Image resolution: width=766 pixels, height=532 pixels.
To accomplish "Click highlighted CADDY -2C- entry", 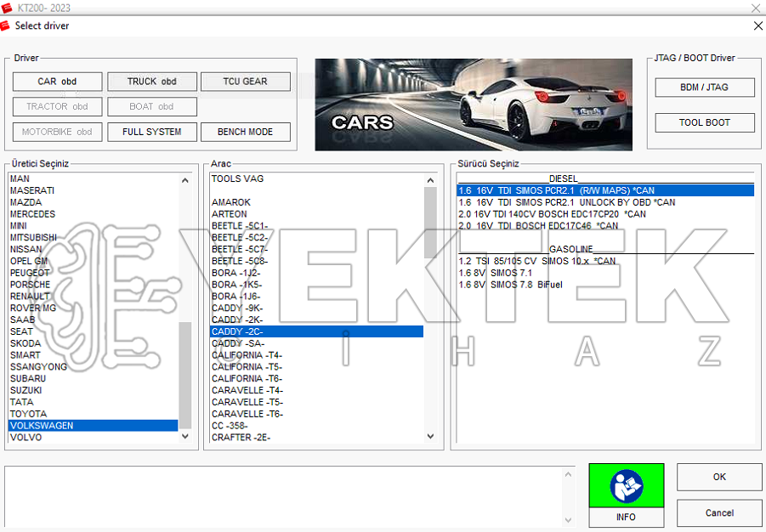I will [316, 331].
